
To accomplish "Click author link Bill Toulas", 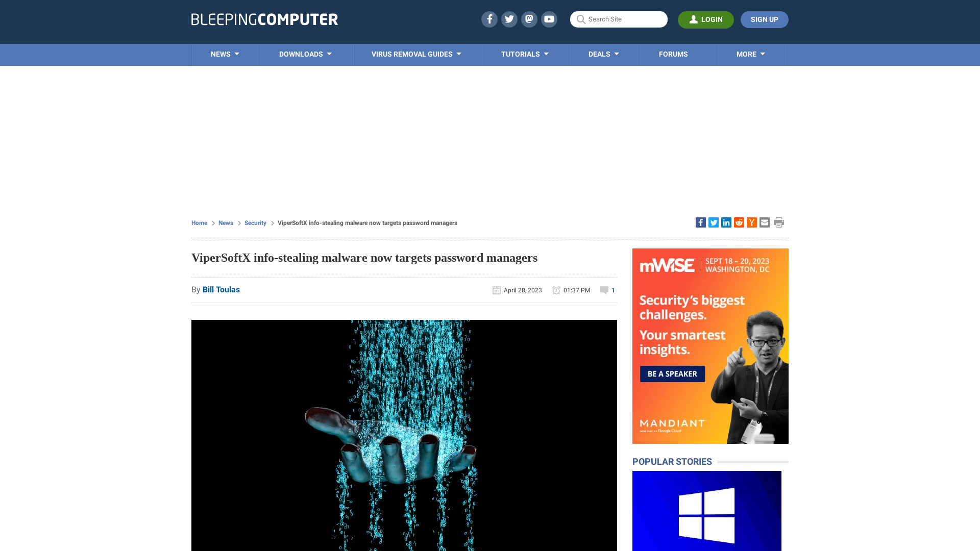I will (221, 289).
